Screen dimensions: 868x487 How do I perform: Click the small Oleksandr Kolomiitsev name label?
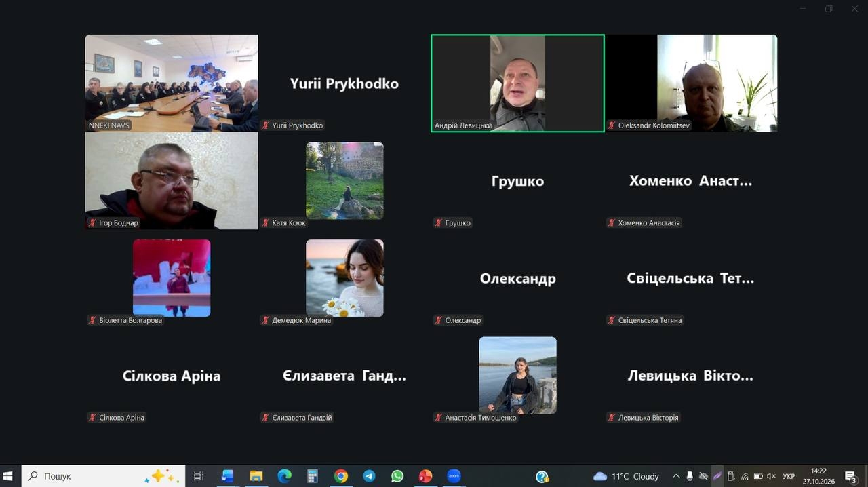654,125
